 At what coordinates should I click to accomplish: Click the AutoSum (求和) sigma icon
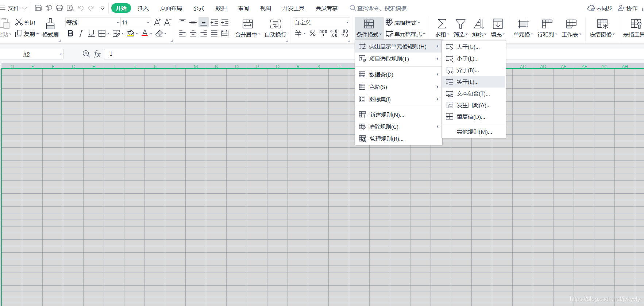point(442,24)
